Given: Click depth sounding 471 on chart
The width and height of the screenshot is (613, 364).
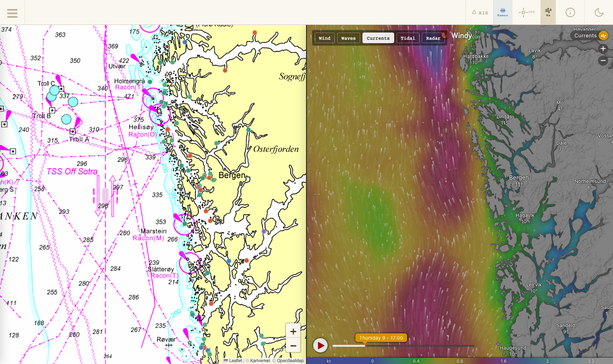Looking at the screenshot, I should tap(129, 97).
